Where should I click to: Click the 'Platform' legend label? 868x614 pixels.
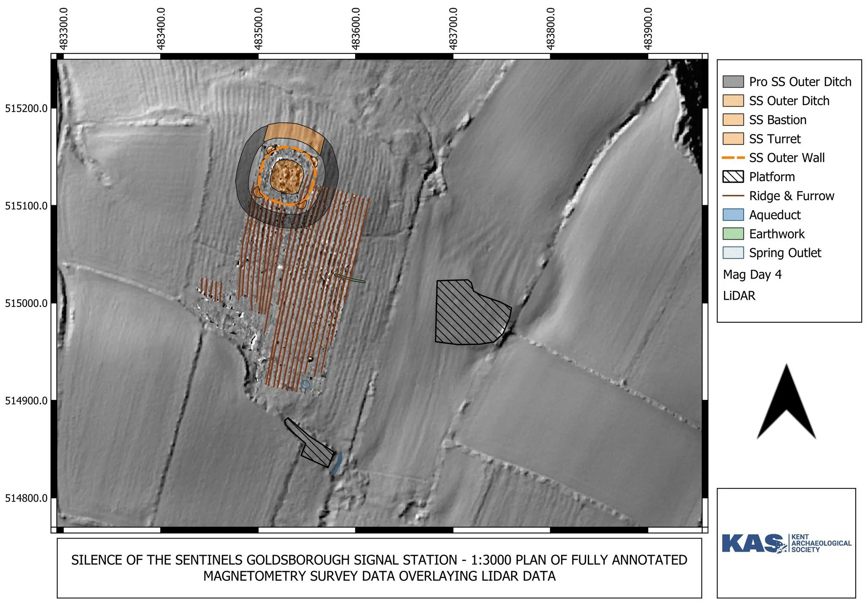click(x=772, y=177)
